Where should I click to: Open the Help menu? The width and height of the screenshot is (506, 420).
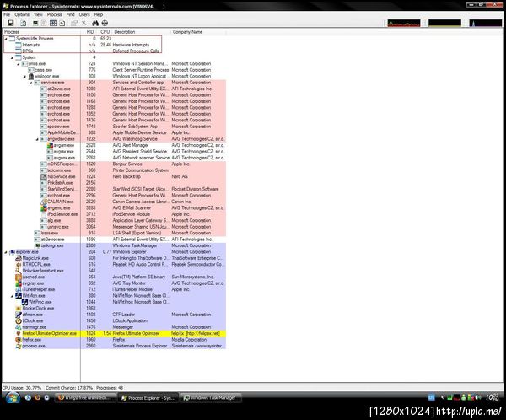tap(99, 15)
